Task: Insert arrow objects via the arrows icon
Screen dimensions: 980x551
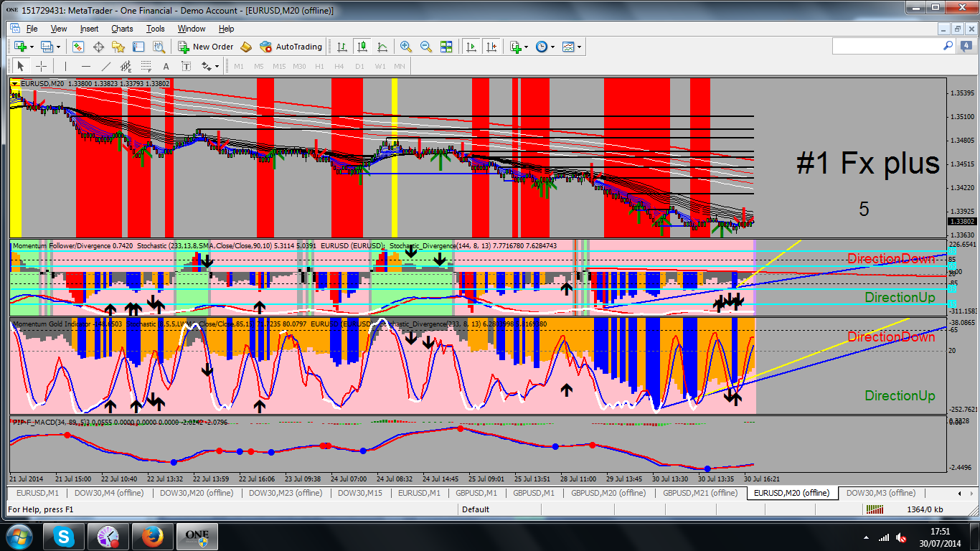Action: (x=207, y=66)
